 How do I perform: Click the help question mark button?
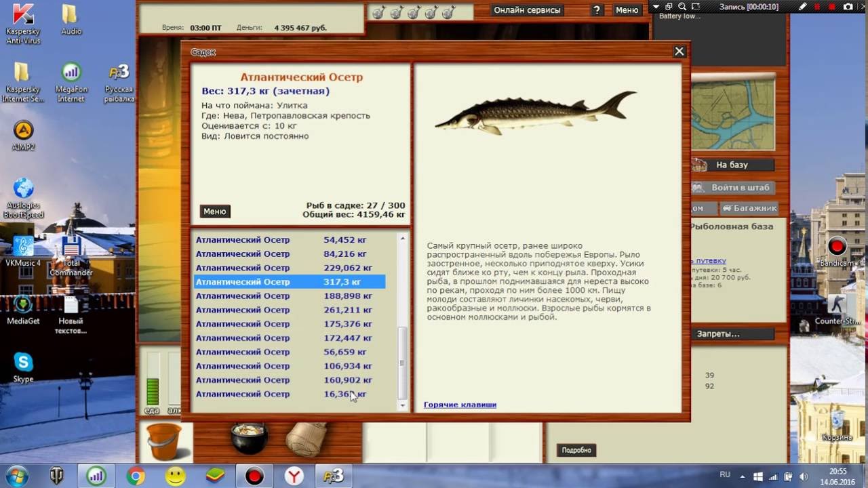[597, 10]
